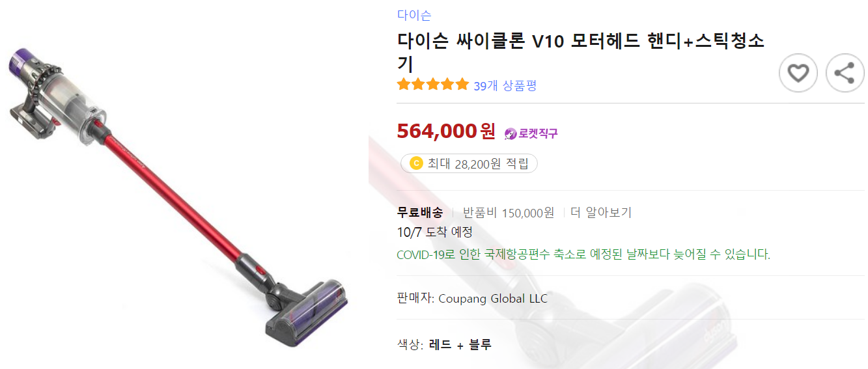Screen dimensions: 868x369
Task: Add the product to wishlist with the heart icon
Action: (798, 73)
